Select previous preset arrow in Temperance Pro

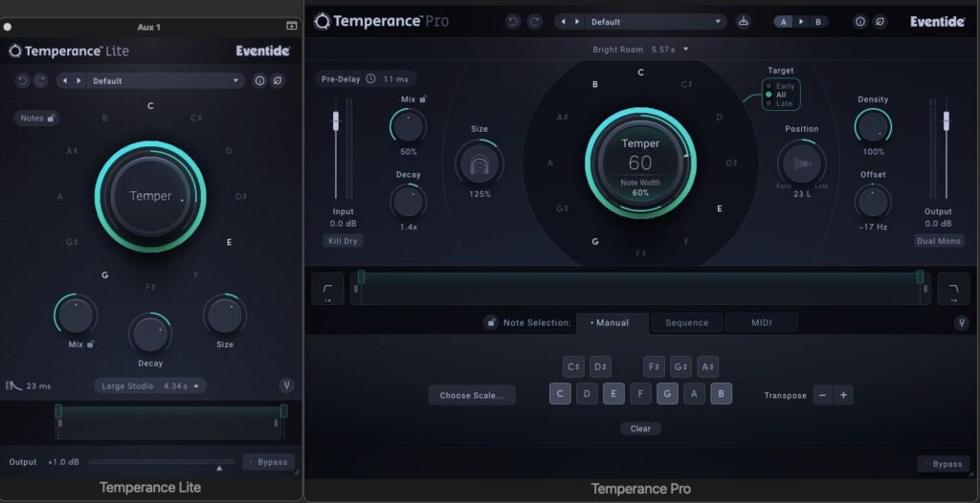pos(563,22)
